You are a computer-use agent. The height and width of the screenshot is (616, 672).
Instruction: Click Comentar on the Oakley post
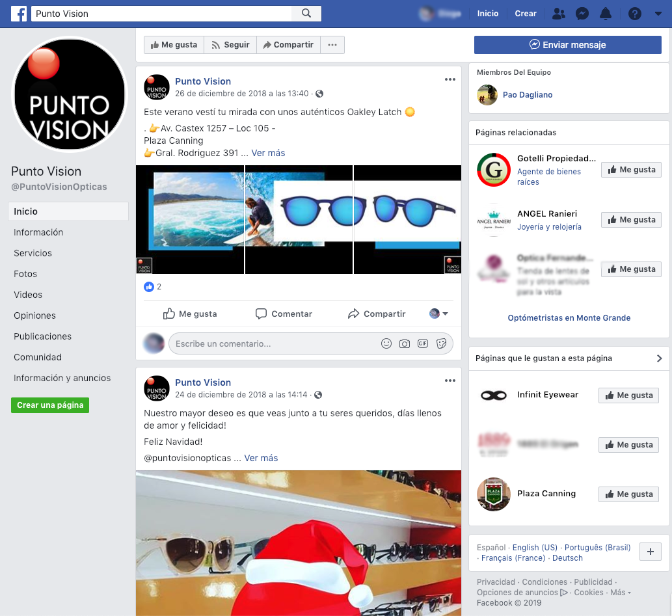[284, 314]
